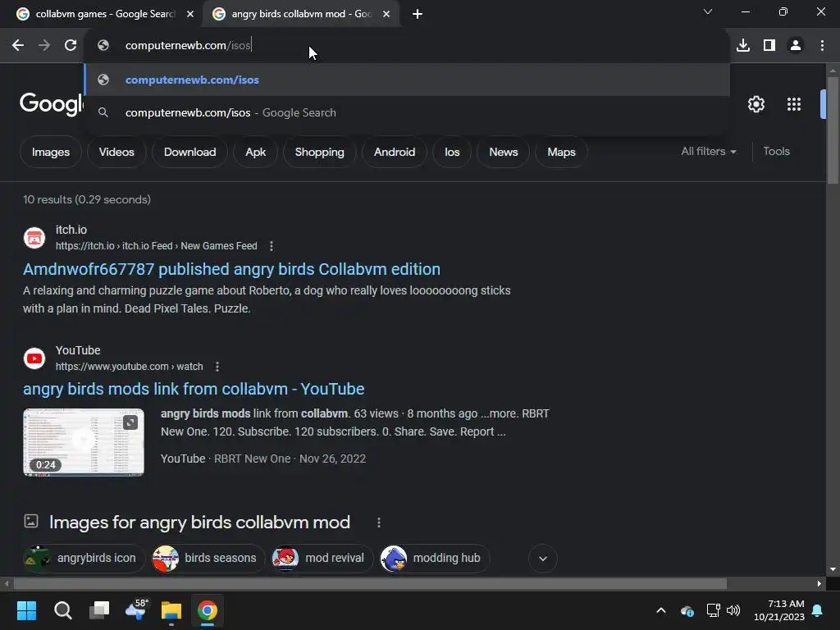Show hidden system tray icons
This screenshot has height=630, width=840.
click(661, 610)
